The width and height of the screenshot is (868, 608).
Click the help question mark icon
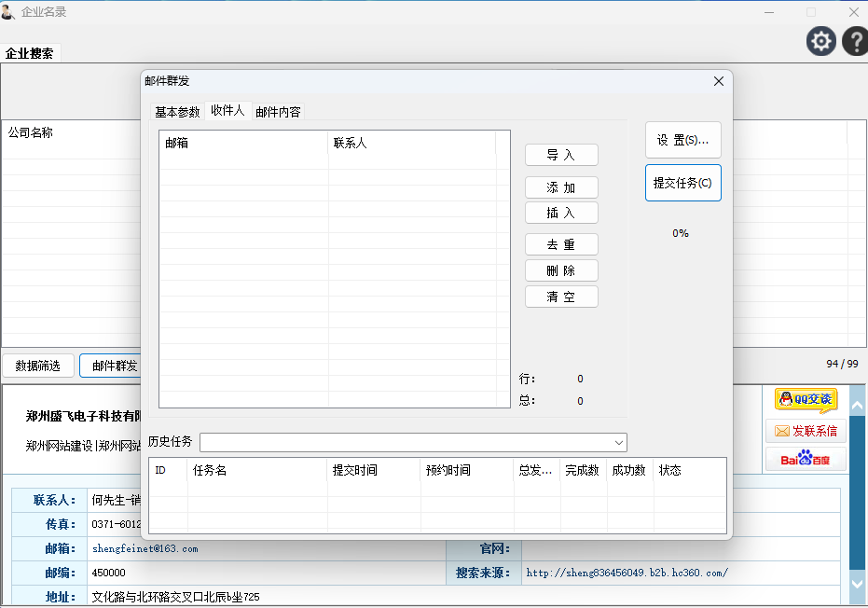(855, 41)
